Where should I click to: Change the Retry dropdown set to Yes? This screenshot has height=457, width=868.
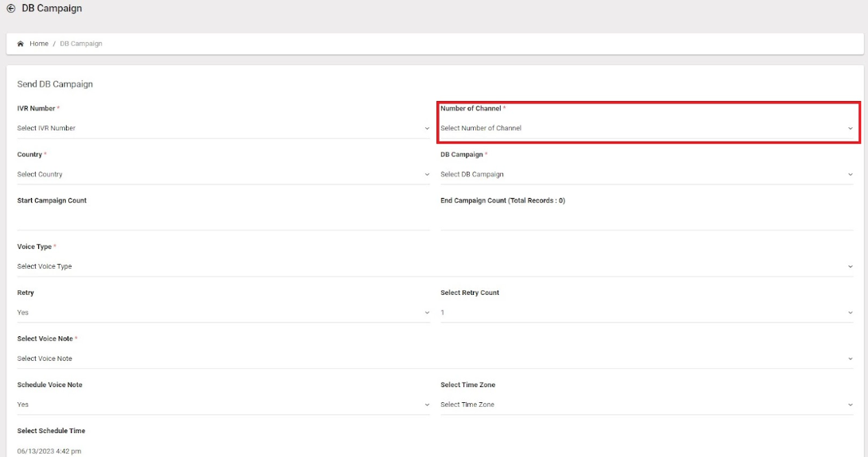pyautogui.click(x=223, y=312)
